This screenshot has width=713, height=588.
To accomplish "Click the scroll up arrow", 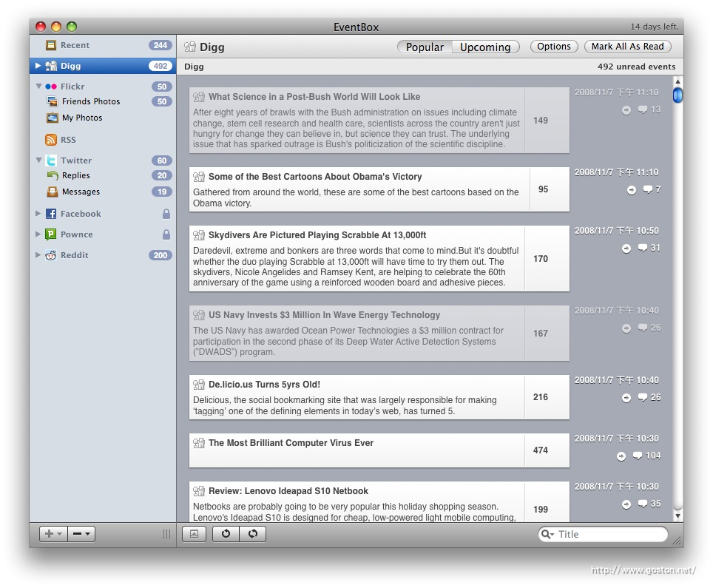I will [x=677, y=81].
